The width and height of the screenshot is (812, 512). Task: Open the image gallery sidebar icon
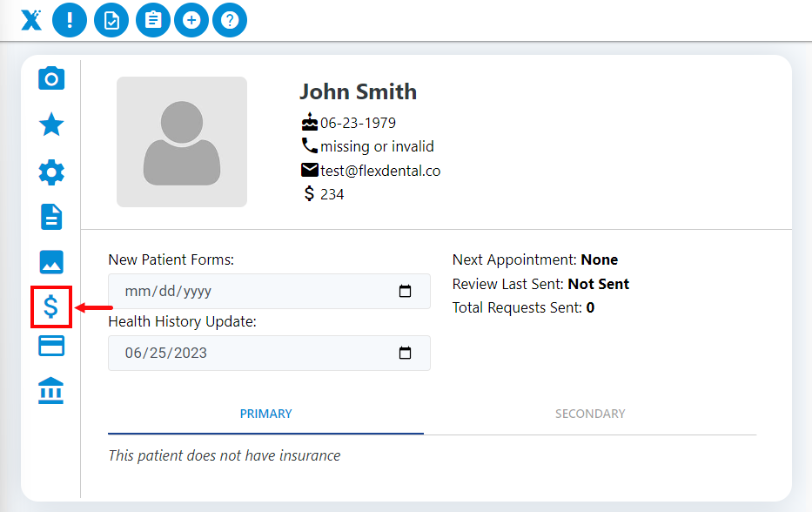pyautogui.click(x=51, y=262)
